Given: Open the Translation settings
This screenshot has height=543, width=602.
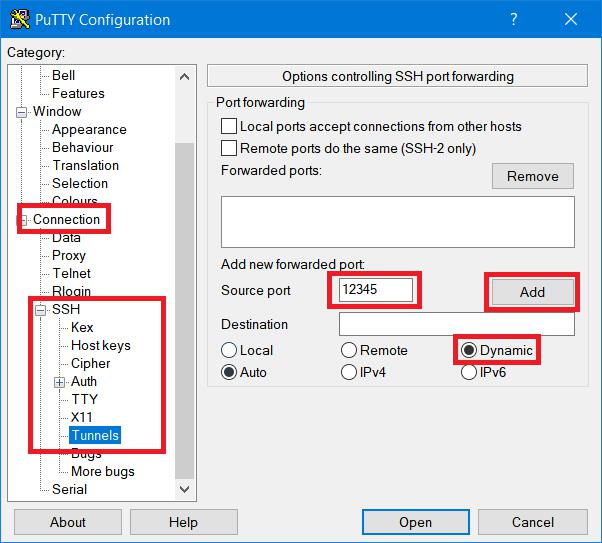Looking at the screenshot, I should (x=86, y=166).
